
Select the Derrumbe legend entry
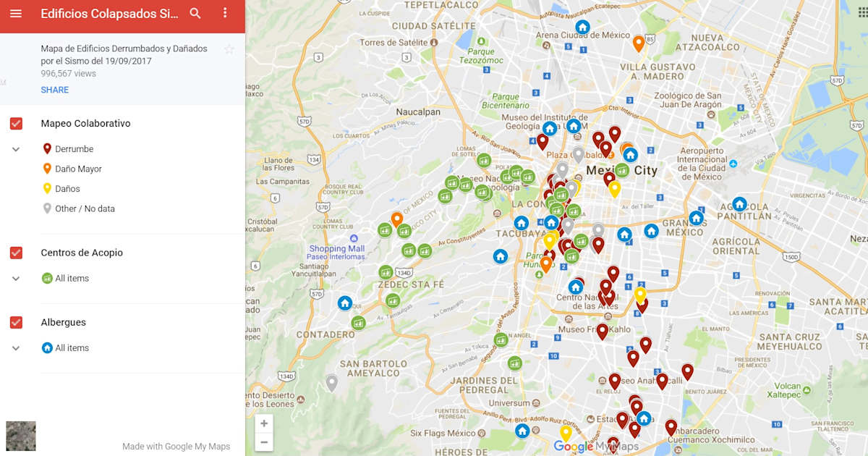(x=68, y=149)
